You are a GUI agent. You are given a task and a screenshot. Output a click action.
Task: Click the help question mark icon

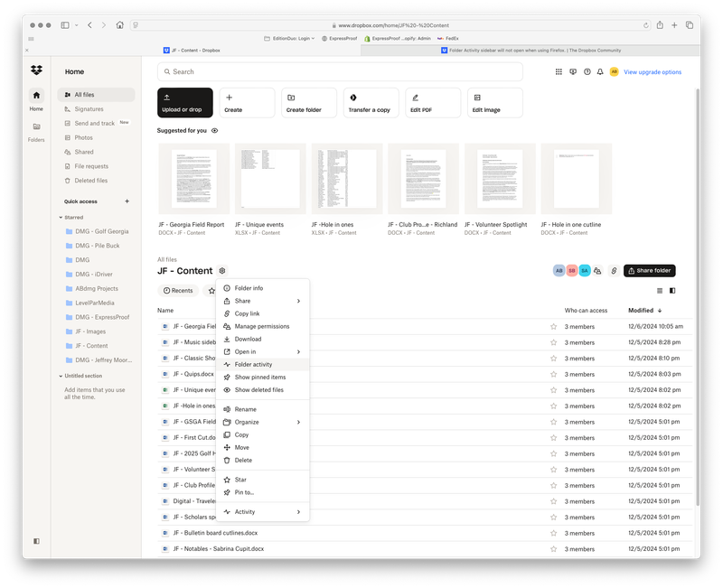click(x=587, y=72)
